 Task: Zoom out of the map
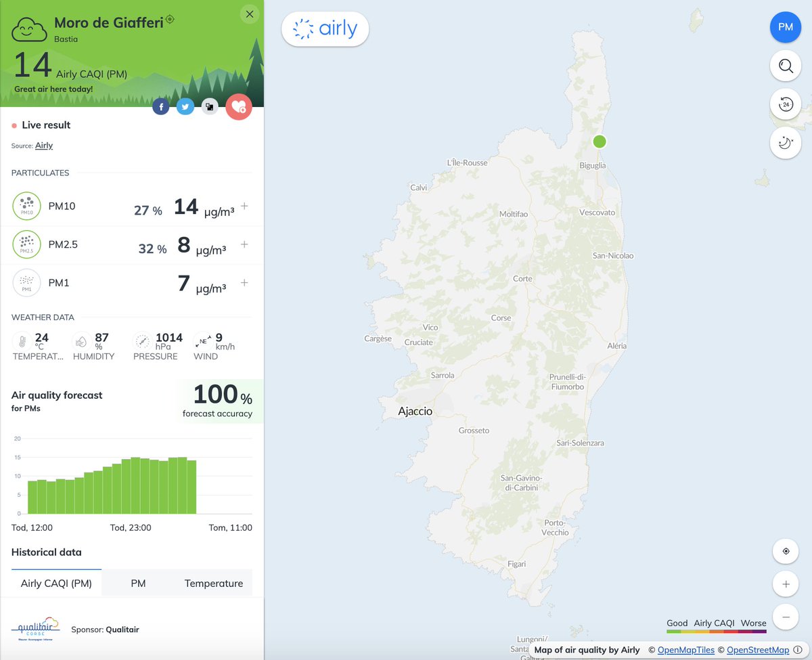(x=785, y=617)
